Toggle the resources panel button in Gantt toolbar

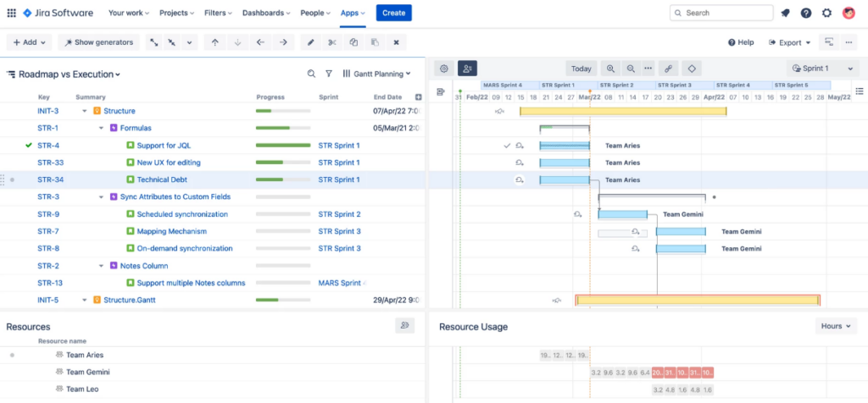tap(467, 69)
